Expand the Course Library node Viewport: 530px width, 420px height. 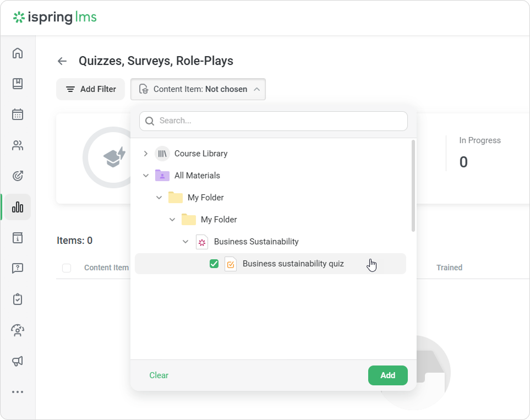pyautogui.click(x=146, y=154)
